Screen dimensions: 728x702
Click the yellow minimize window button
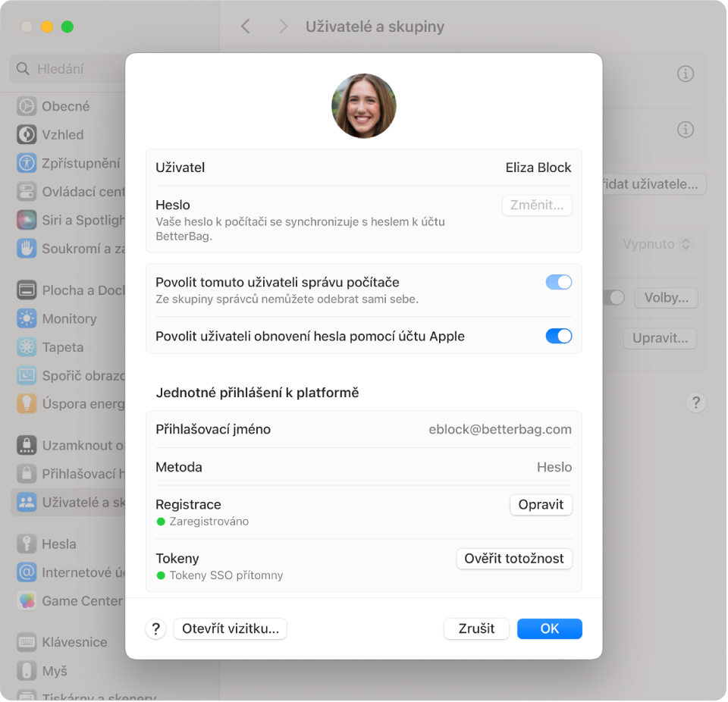(47, 27)
